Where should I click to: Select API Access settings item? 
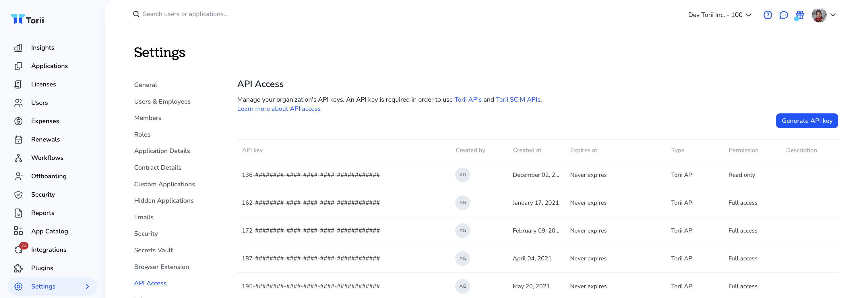tap(150, 283)
